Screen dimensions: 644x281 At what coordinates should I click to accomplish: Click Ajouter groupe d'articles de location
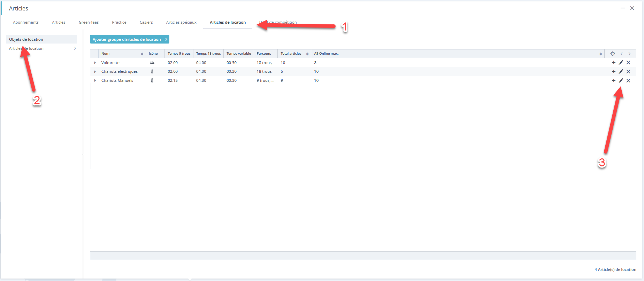(130, 39)
